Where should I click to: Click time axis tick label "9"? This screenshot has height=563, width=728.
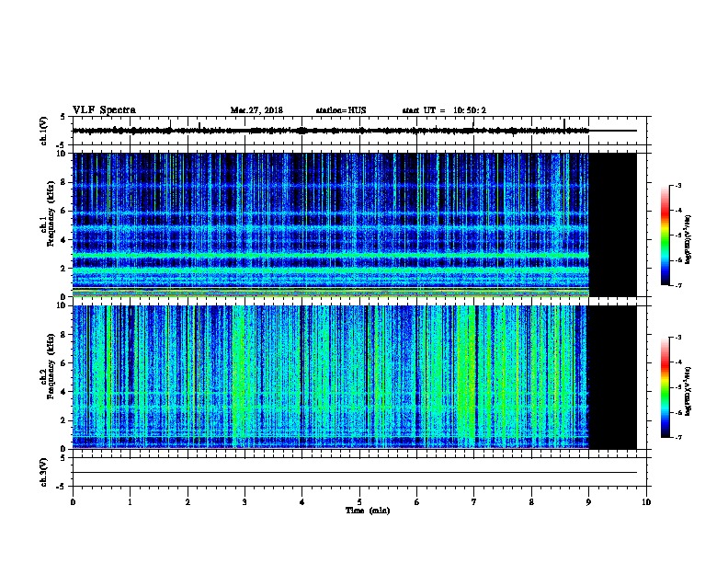point(588,502)
